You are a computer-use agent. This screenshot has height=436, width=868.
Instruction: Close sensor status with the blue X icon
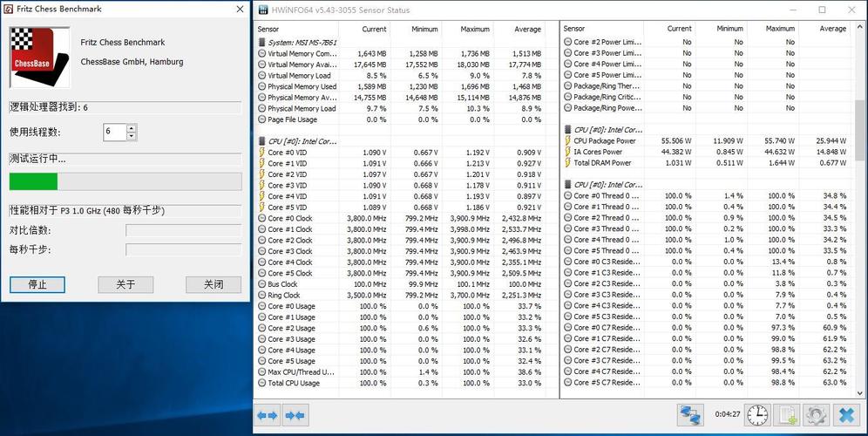[x=846, y=414]
